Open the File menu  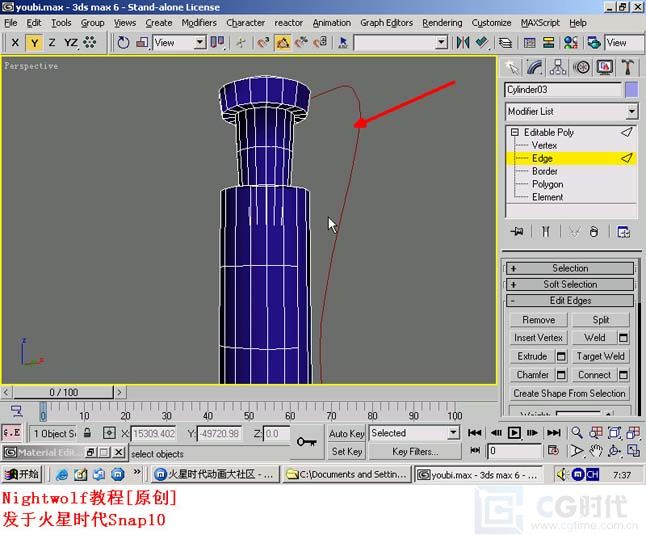tap(11, 23)
